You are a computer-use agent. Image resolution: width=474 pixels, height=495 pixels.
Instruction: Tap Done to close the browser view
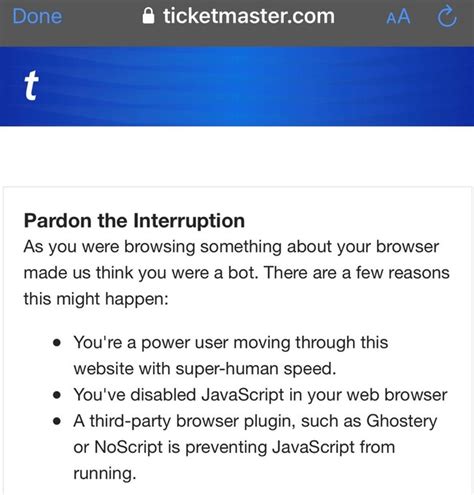(37, 16)
